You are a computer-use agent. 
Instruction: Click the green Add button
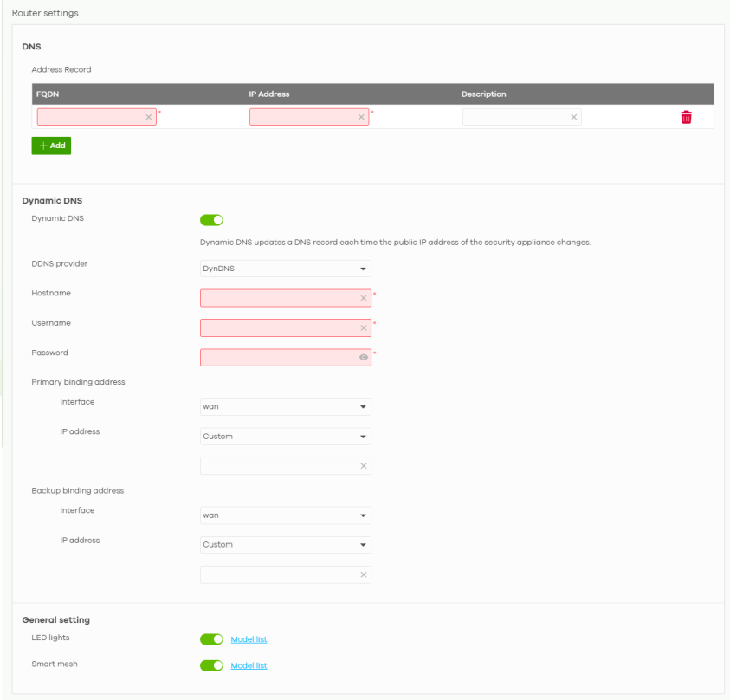pyautogui.click(x=51, y=146)
